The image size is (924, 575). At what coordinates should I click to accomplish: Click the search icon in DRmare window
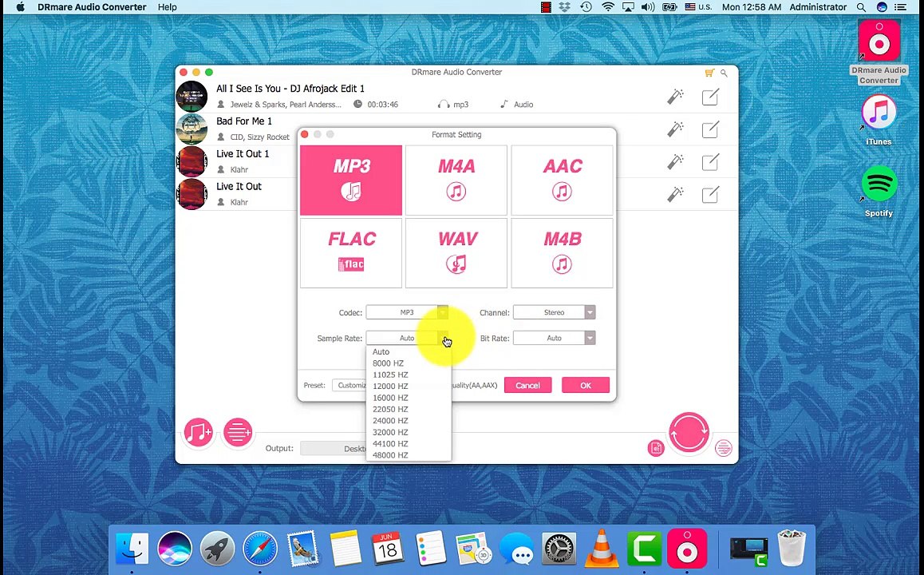click(725, 73)
